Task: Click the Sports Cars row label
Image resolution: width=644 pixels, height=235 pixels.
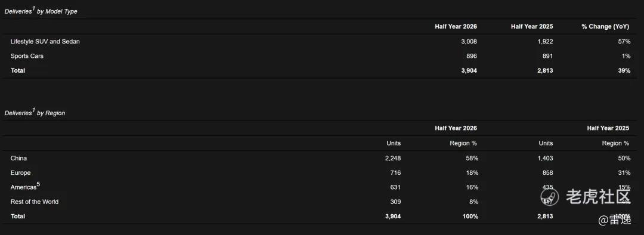Action: pos(27,56)
